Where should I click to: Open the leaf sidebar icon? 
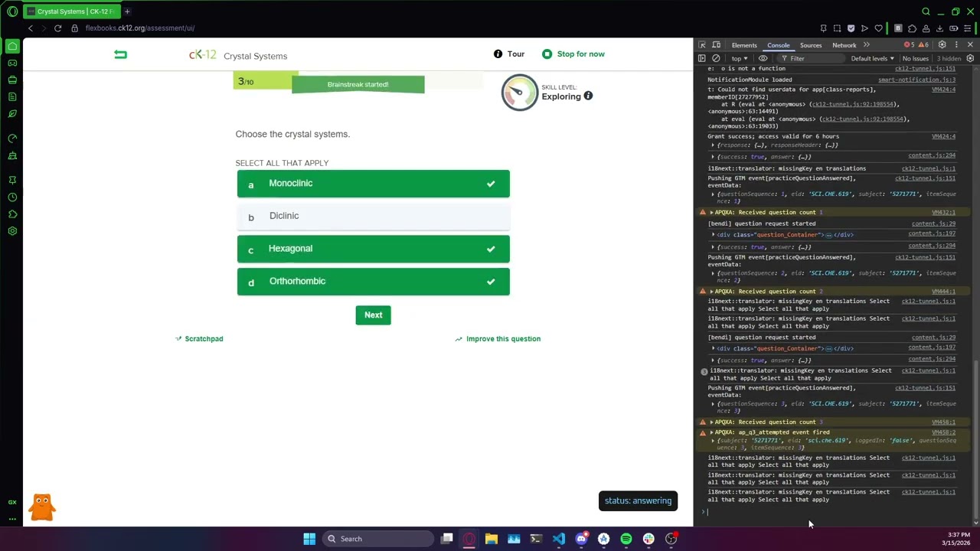click(12, 114)
